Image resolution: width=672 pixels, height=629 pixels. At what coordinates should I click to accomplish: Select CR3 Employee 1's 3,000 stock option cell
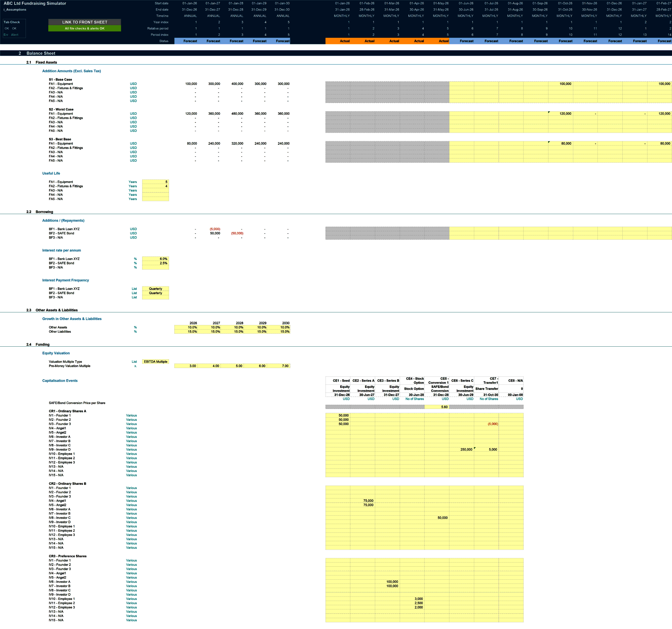tap(412, 599)
